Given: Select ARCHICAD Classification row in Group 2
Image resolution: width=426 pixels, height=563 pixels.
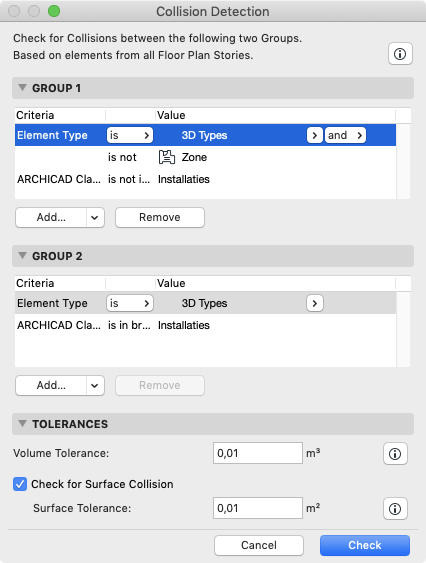Looking at the screenshot, I should tap(205, 325).
